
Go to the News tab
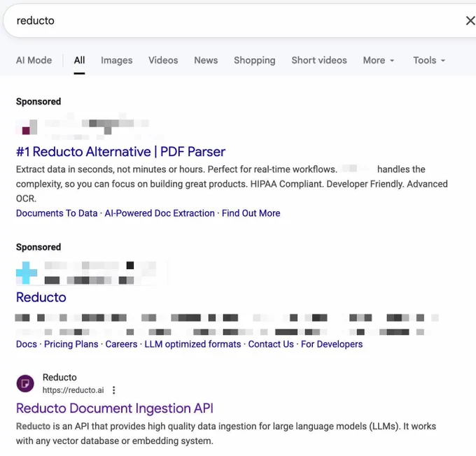coord(206,60)
